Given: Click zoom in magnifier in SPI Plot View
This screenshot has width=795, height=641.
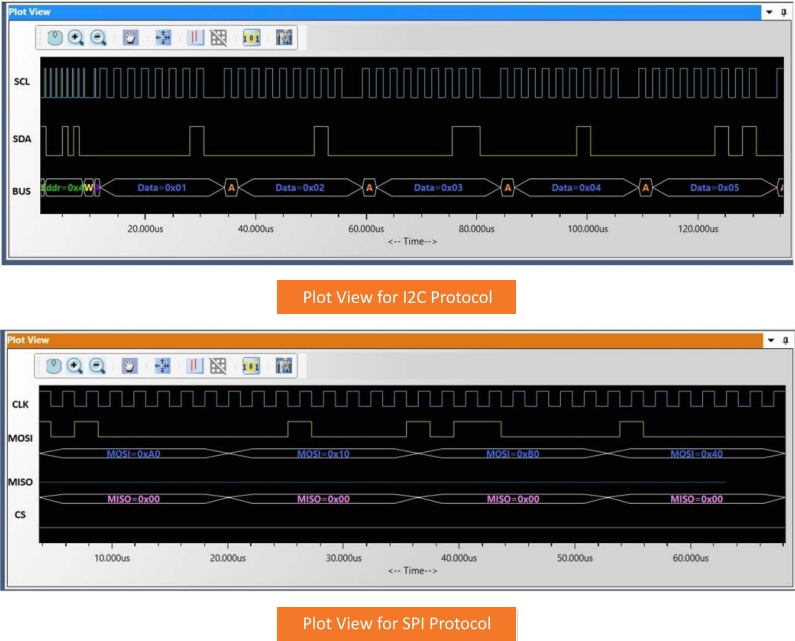Looking at the screenshot, I should 75,366.
